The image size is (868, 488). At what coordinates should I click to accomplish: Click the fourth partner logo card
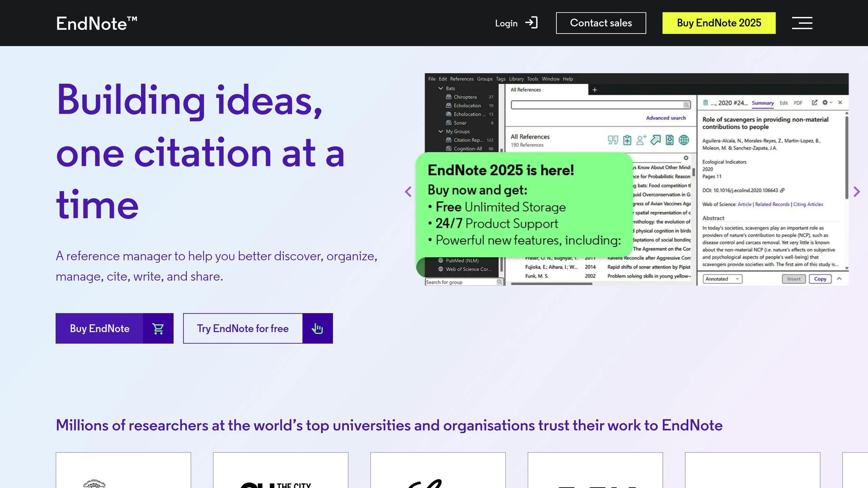[x=595, y=470]
